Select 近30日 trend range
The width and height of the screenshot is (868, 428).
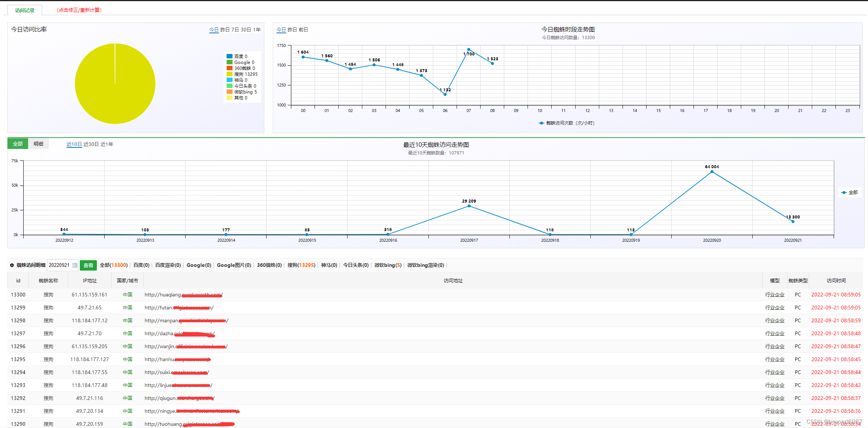coord(91,144)
